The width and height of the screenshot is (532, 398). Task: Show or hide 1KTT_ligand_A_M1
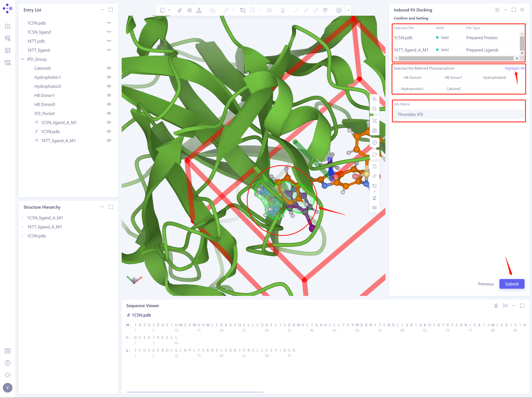point(109,140)
